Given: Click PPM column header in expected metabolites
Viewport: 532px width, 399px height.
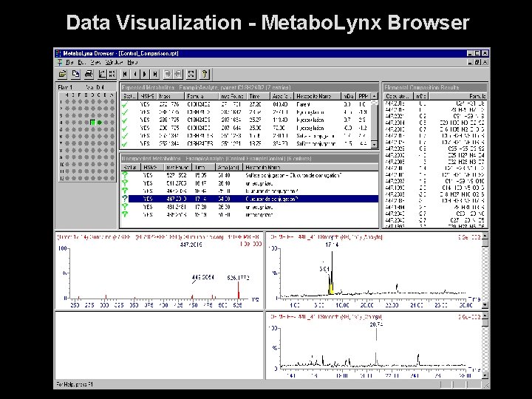Looking at the screenshot, I should (364, 96).
